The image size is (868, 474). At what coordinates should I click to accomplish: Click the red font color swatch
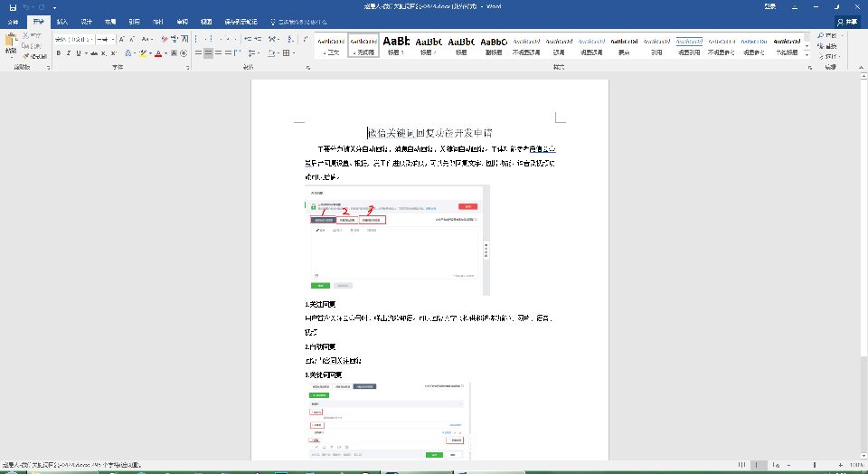[158, 53]
